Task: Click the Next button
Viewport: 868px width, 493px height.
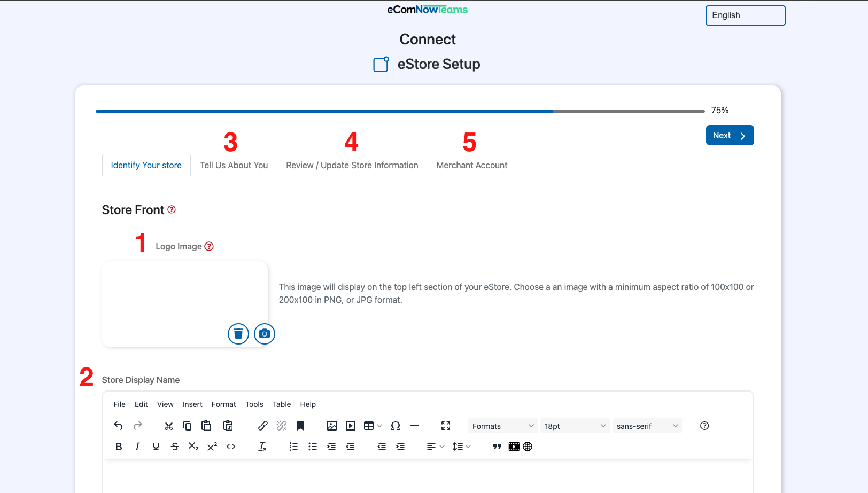Action: click(x=730, y=135)
